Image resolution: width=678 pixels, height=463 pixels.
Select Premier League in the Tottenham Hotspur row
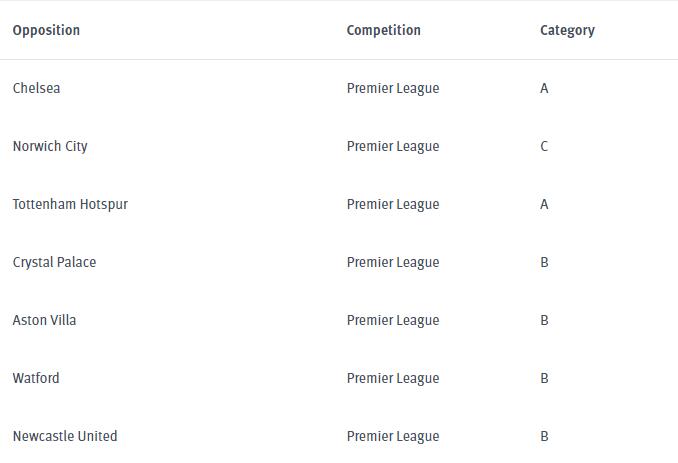pos(393,204)
